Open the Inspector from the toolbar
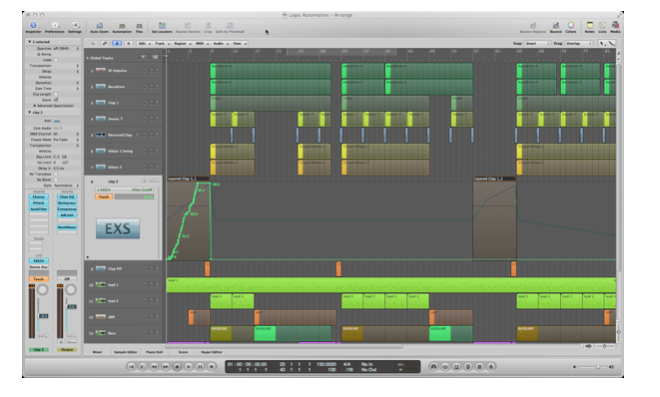660x397 pixels. pos(33,27)
